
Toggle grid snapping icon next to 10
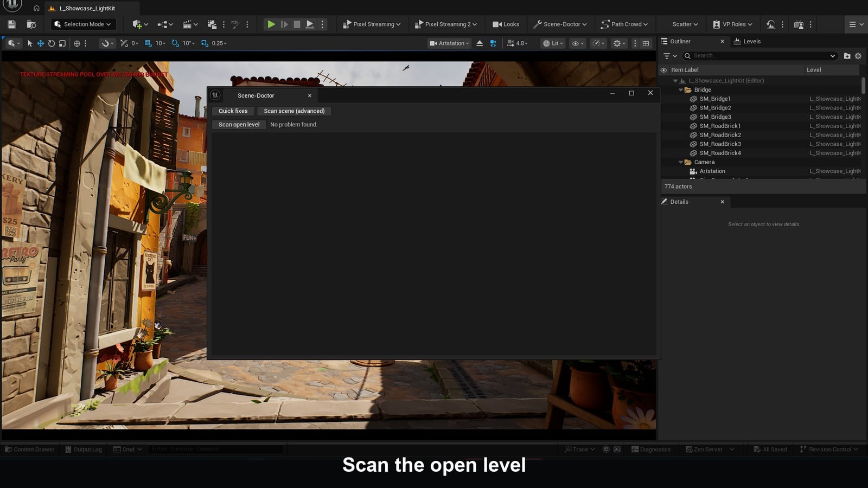pyautogui.click(x=148, y=43)
